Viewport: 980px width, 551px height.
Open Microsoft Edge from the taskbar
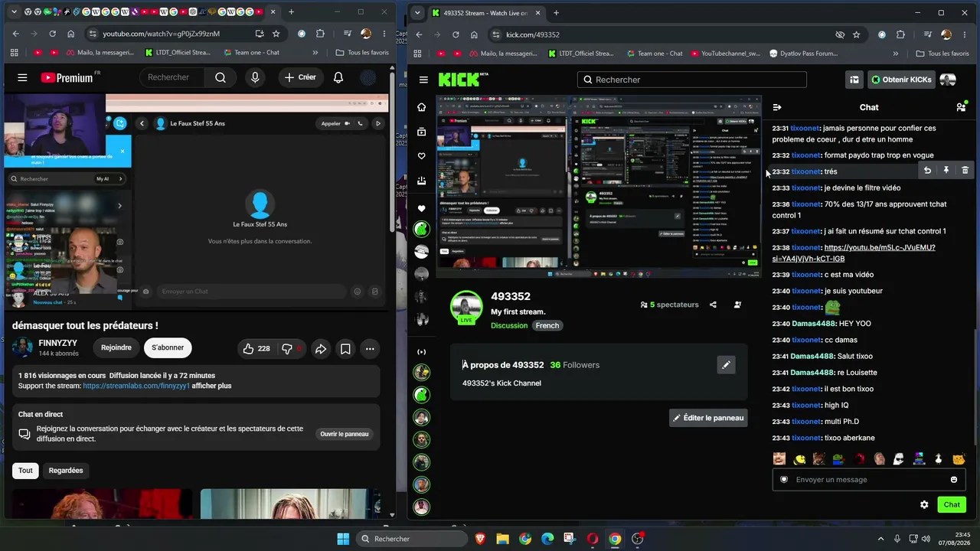[547, 539]
